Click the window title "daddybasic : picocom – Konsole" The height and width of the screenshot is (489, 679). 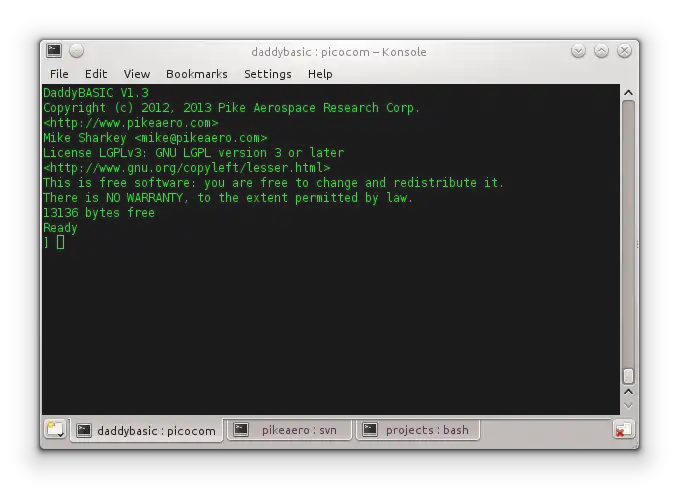[x=339, y=52]
